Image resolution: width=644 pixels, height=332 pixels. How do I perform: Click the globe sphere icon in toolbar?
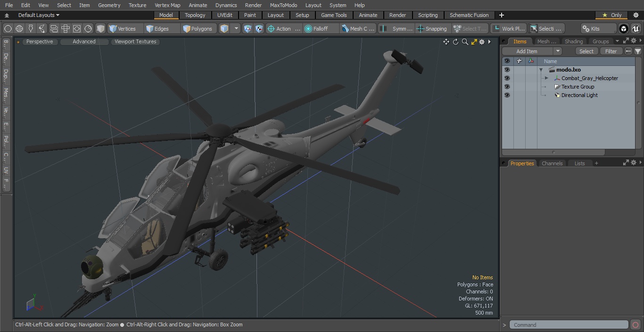(19, 29)
